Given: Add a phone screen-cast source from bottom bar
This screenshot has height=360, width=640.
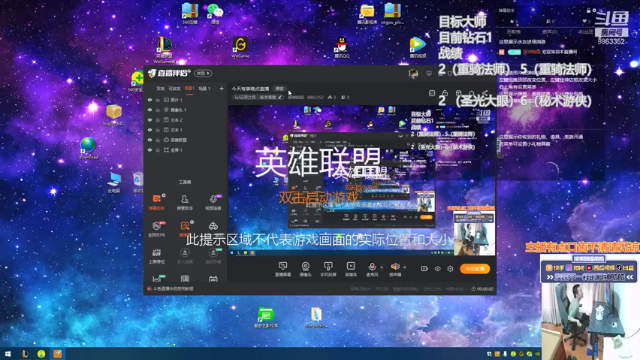Looking at the screenshot, I should [x=328, y=269].
